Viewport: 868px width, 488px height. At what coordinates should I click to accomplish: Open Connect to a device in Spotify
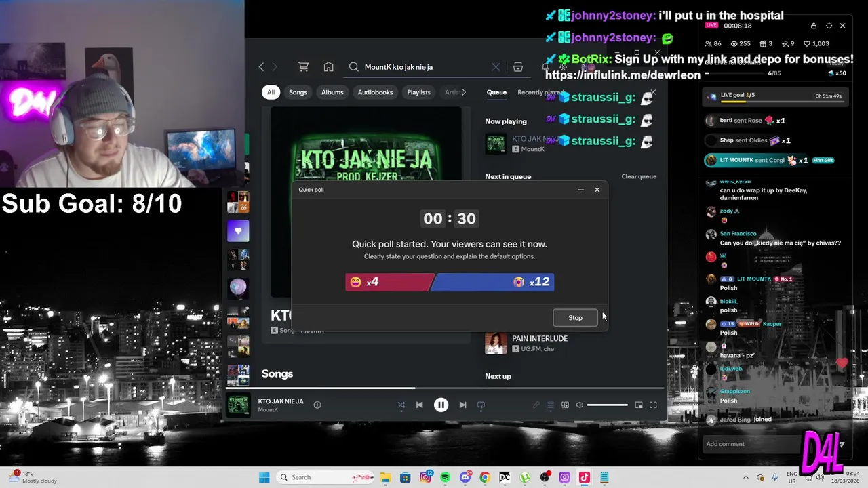[565, 405]
